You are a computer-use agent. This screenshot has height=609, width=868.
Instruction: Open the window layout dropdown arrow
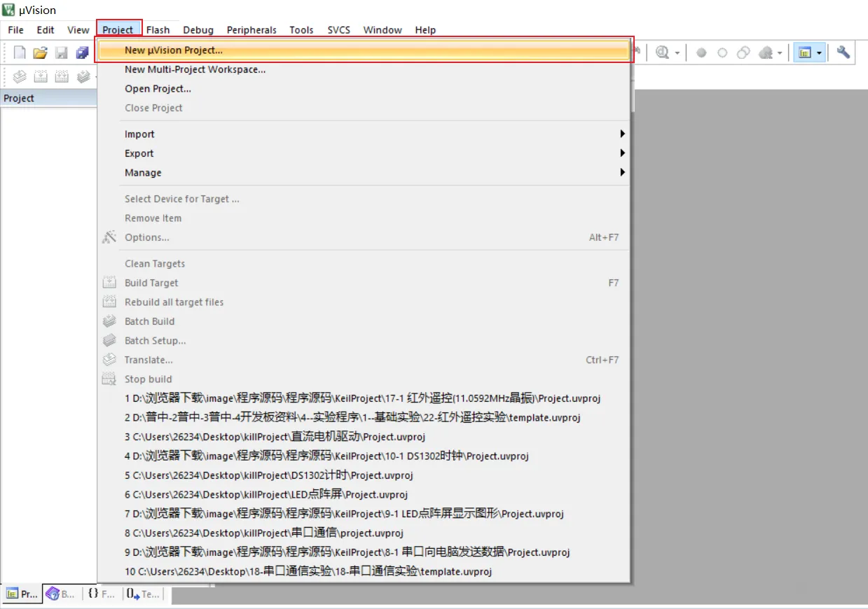tap(819, 53)
